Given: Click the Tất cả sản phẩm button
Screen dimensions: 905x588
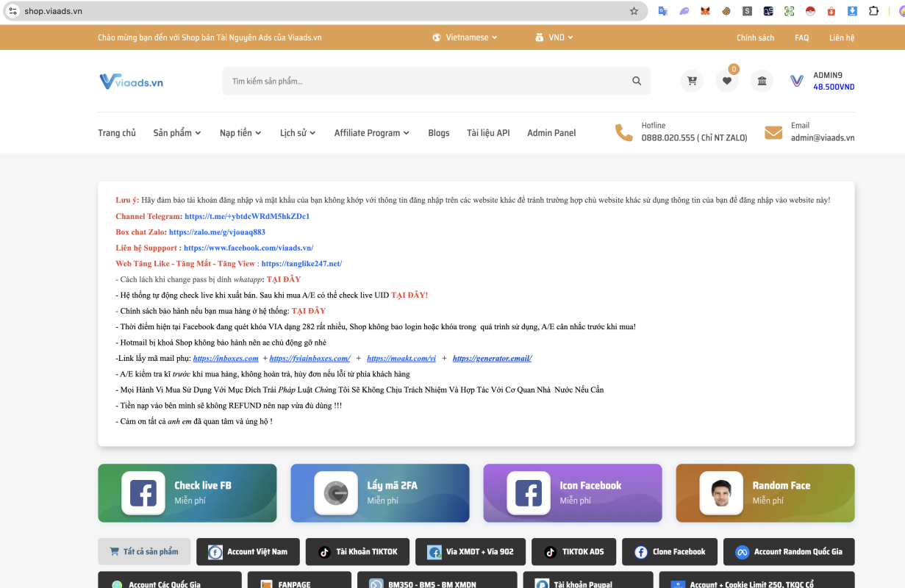Looking at the screenshot, I should (144, 552).
